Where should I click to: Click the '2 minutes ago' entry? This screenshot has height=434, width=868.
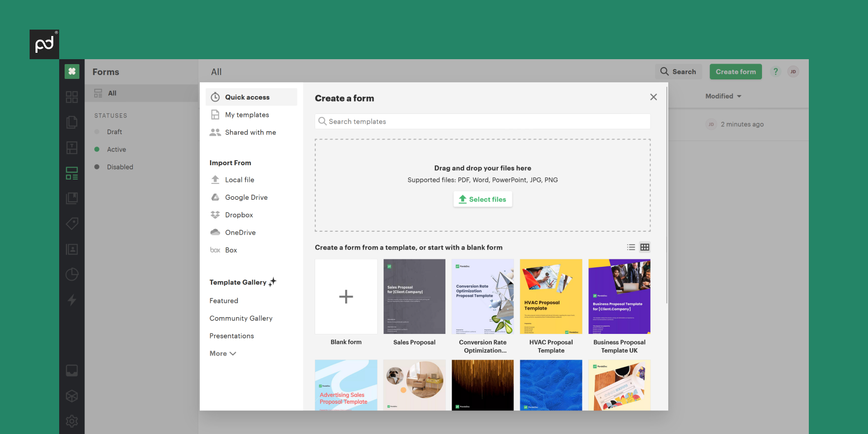(742, 124)
